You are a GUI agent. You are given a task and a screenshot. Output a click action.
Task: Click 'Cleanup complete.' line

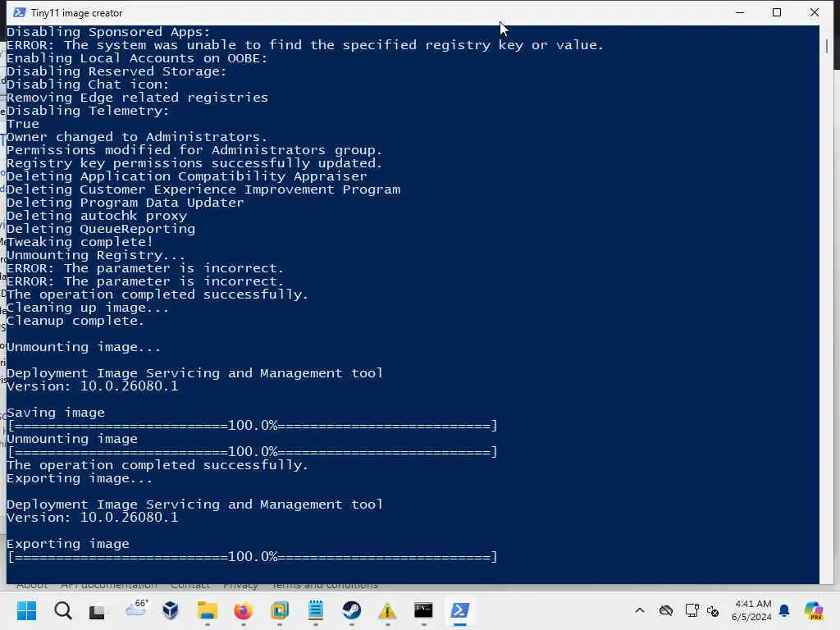click(x=75, y=321)
